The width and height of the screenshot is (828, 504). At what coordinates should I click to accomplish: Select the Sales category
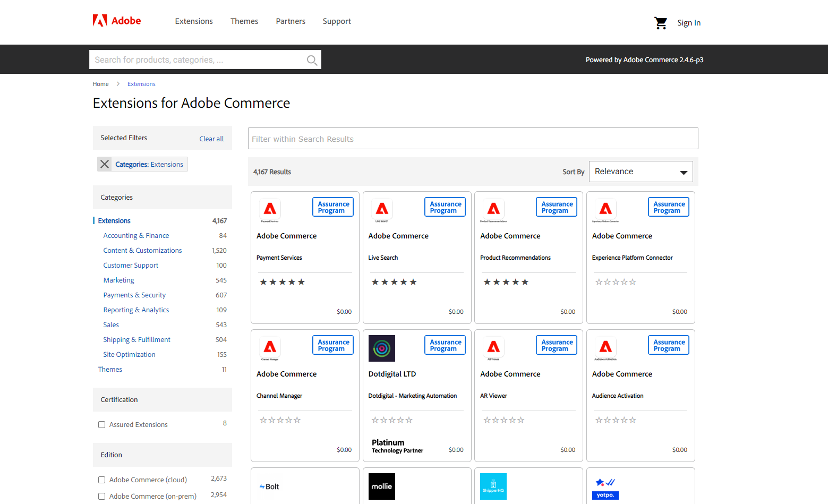[x=111, y=324]
